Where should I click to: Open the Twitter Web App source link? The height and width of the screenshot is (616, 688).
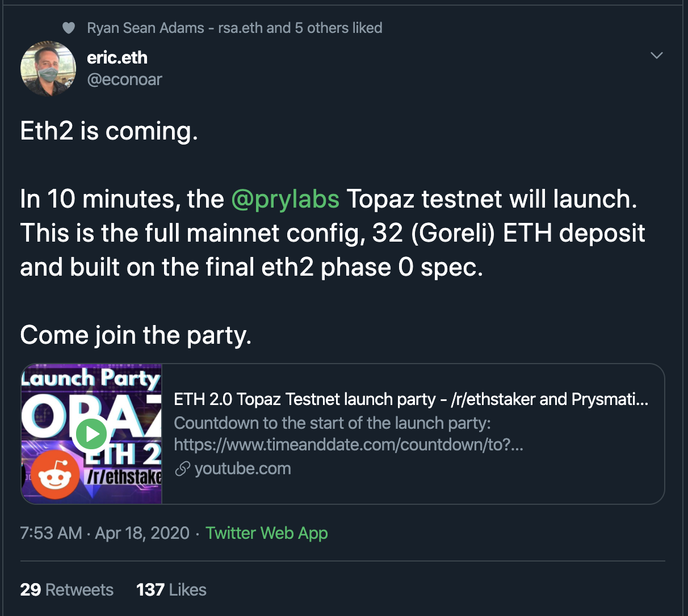pyautogui.click(x=267, y=533)
